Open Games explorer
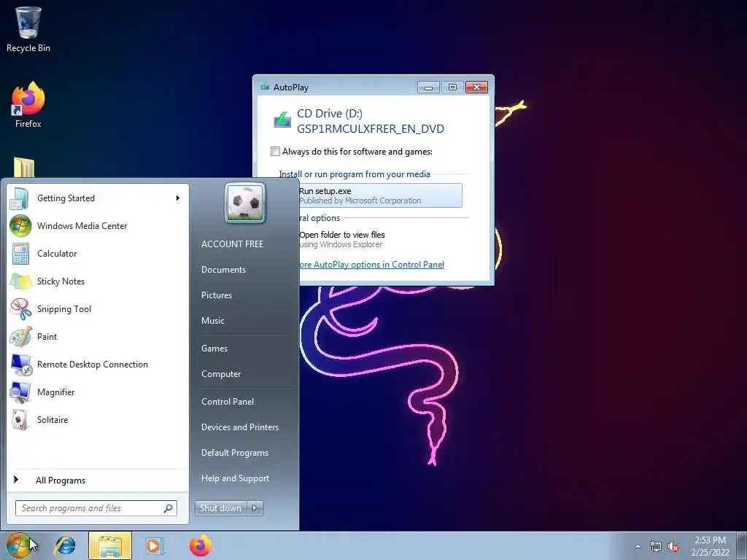This screenshot has width=747, height=560. [214, 348]
